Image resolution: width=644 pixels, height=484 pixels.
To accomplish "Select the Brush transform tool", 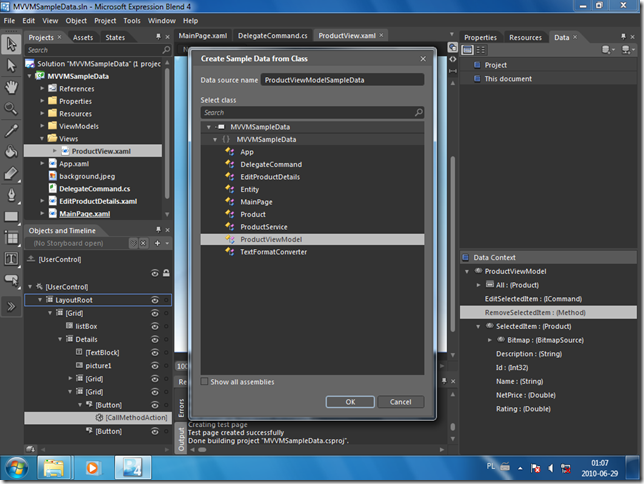I will pyautogui.click(x=11, y=173).
